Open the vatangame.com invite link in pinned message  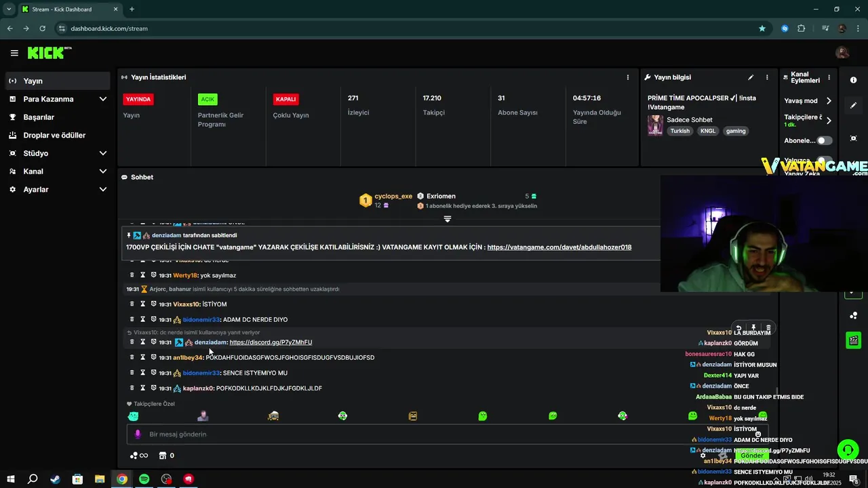click(x=559, y=247)
